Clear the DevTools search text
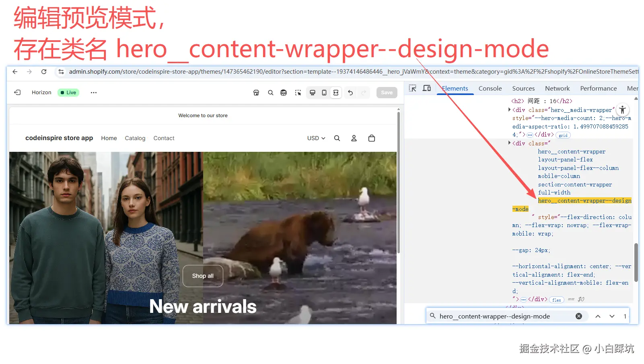Viewport: 644px width, 364px height. 579,316
